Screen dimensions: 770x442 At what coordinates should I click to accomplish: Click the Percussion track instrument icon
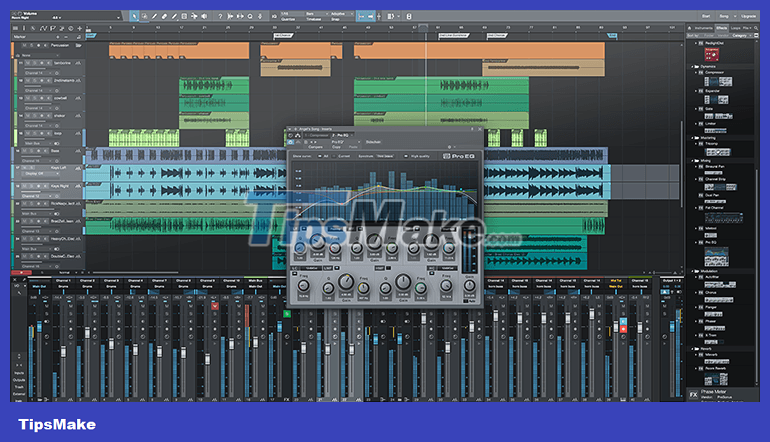click(78, 45)
